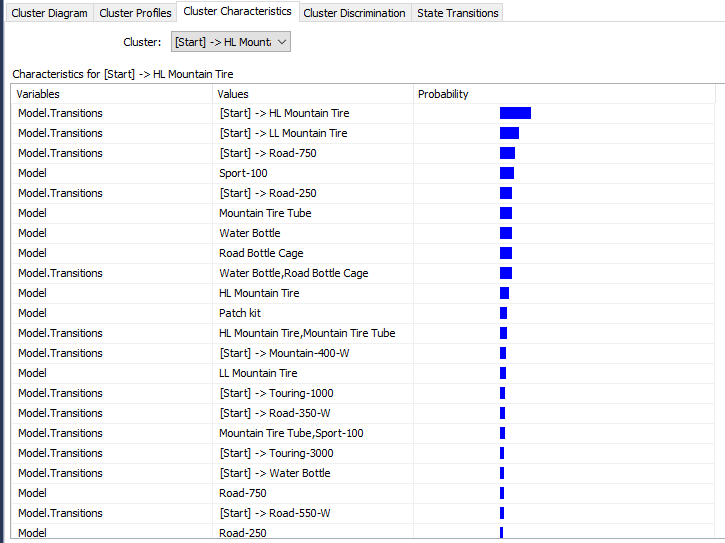The height and width of the screenshot is (543, 725).
Task: Click the probability bar for '[Start] -> HL Mountain Tire'
Action: (x=515, y=113)
